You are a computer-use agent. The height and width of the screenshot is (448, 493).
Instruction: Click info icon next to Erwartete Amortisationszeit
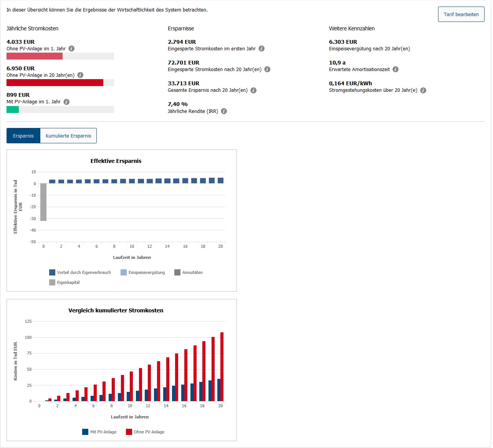pyautogui.click(x=395, y=70)
